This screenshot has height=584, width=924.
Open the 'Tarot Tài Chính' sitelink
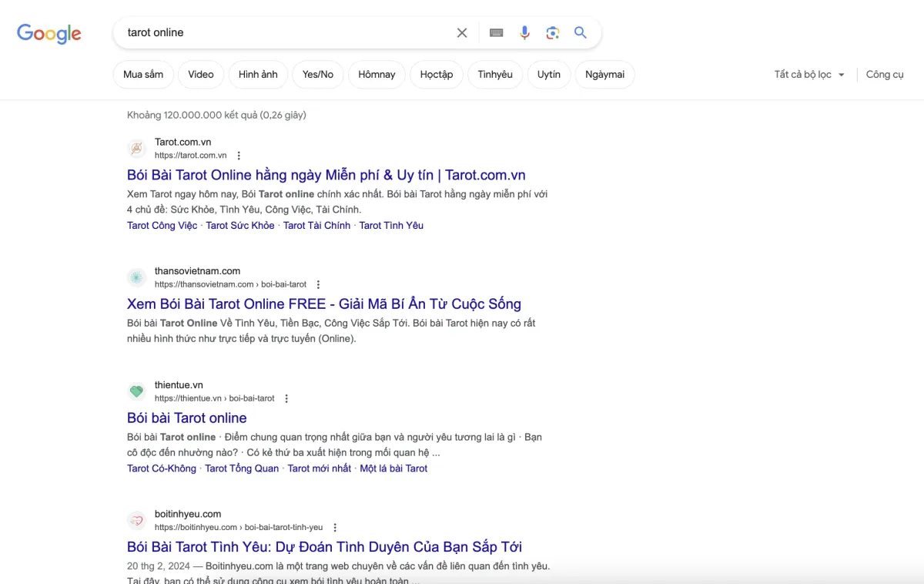click(316, 226)
